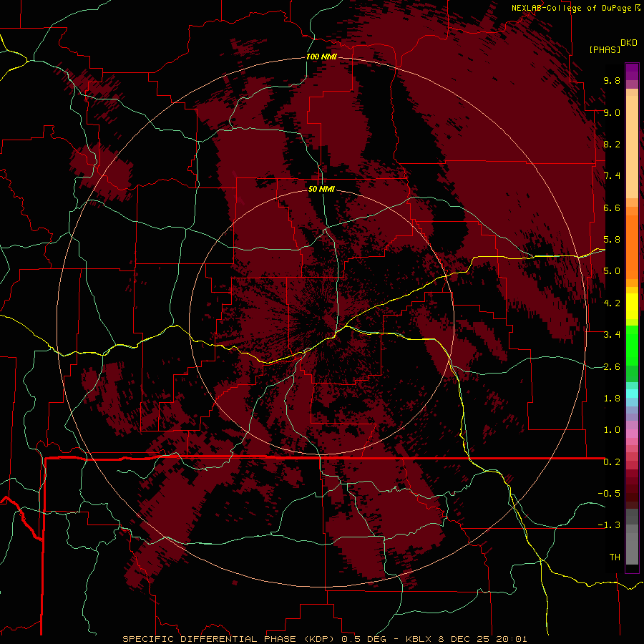This screenshot has height=644, width=644.
Task: Click the 6.6 scale value
Action: coord(612,208)
